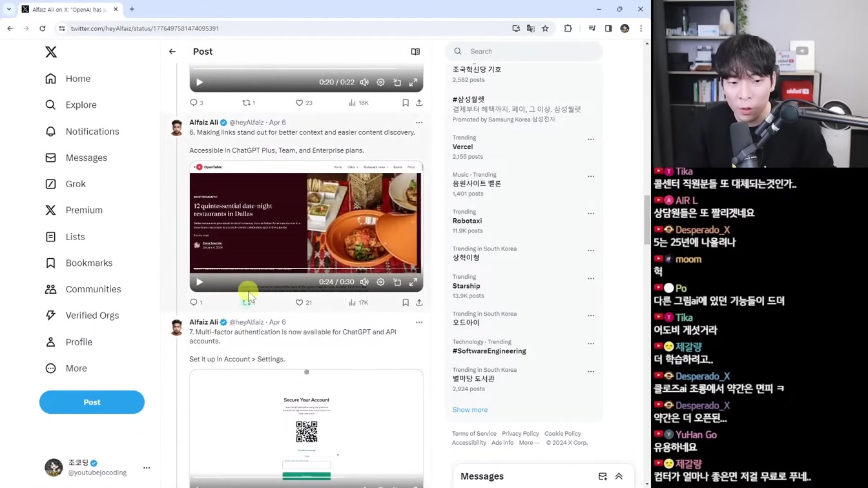Reload the page in Chrome
Viewport: 868px width, 488px height.
click(x=43, y=28)
